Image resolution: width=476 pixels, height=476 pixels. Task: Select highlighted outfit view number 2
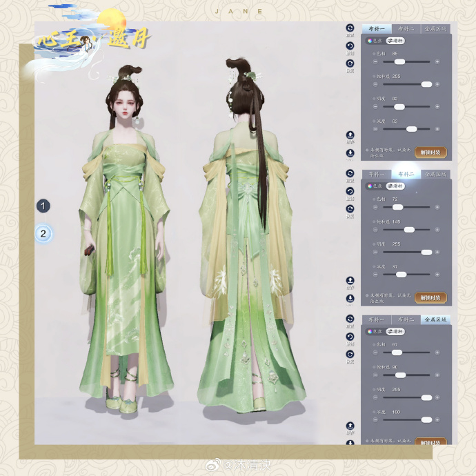(x=43, y=234)
